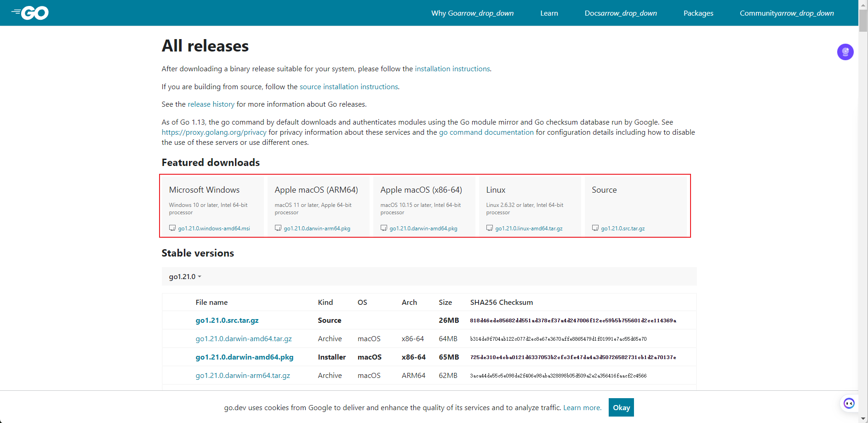Open the go command documentation link

486,132
